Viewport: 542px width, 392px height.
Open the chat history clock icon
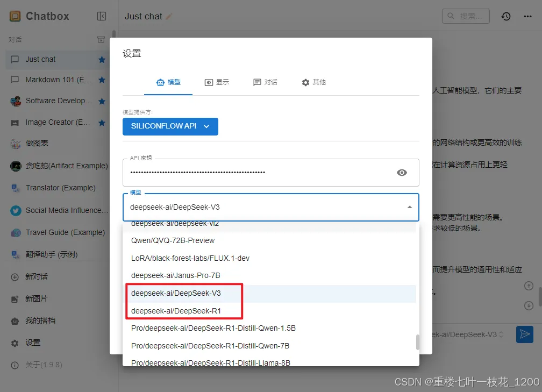pyautogui.click(x=506, y=16)
